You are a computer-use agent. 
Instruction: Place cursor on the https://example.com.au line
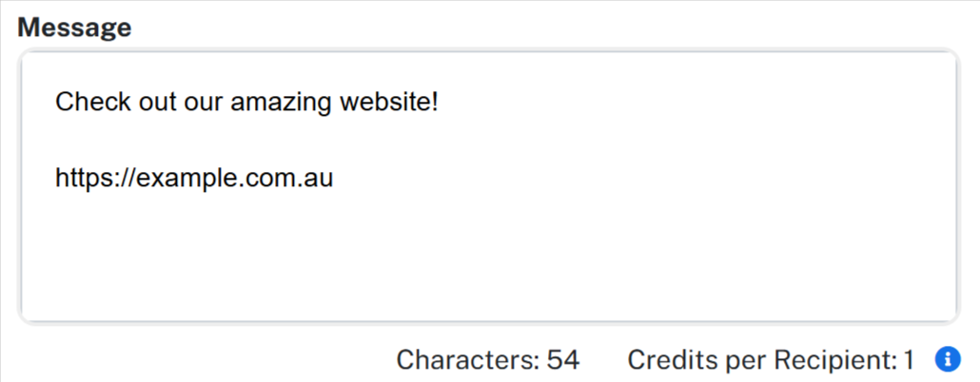pos(194,178)
